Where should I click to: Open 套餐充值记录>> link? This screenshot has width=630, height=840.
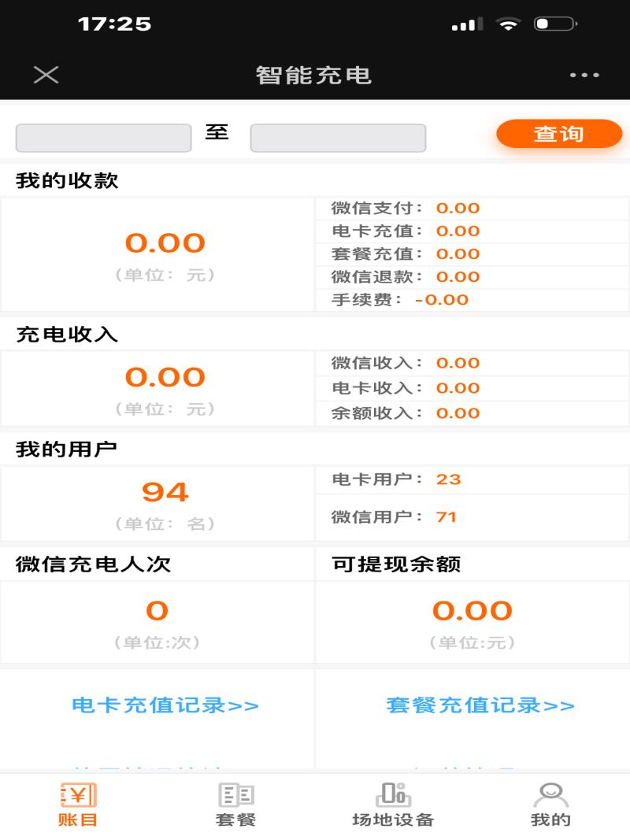(480, 705)
